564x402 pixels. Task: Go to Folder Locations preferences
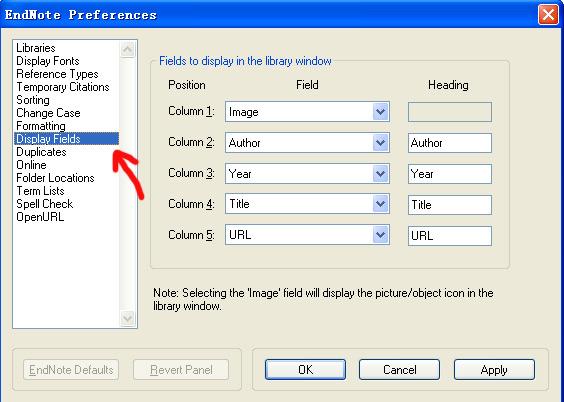point(55,178)
